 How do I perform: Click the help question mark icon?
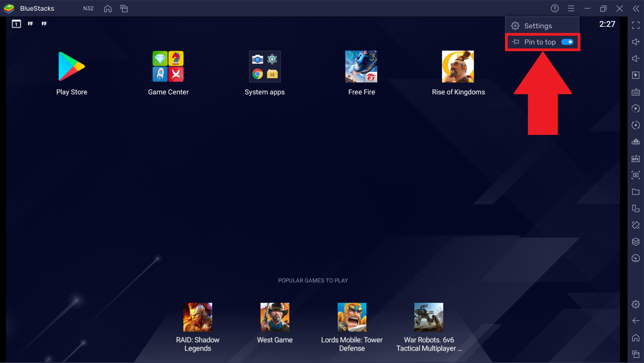point(554,8)
